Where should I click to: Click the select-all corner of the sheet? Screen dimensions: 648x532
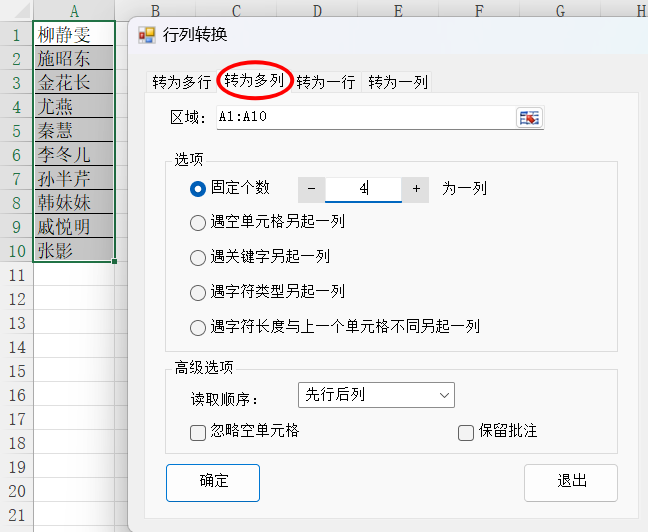[17, 10]
